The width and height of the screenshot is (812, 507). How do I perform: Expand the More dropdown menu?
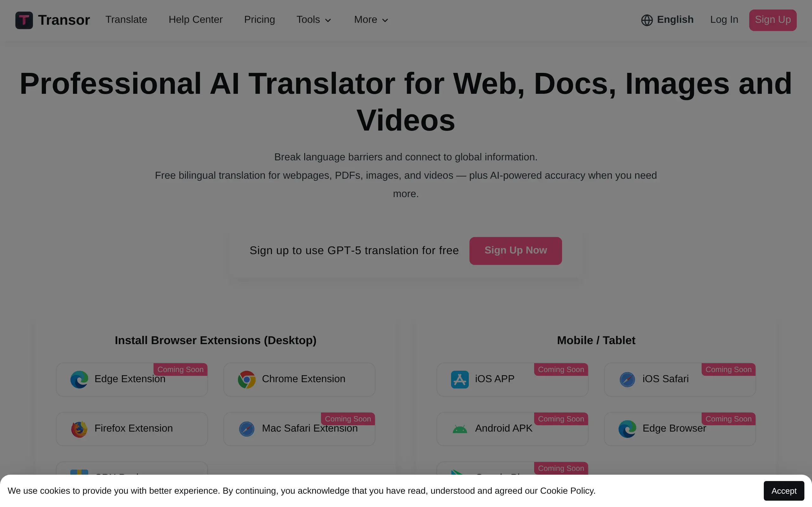[x=371, y=20]
